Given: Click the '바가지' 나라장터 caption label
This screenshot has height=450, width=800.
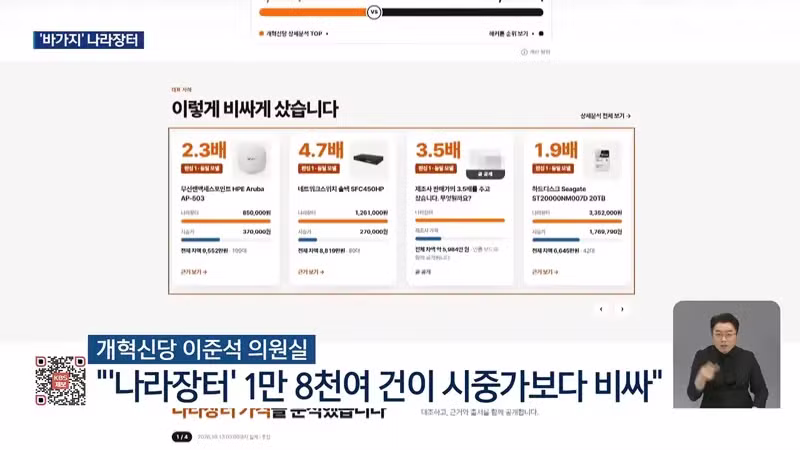Looking at the screenshot, I should coord(88,40).
